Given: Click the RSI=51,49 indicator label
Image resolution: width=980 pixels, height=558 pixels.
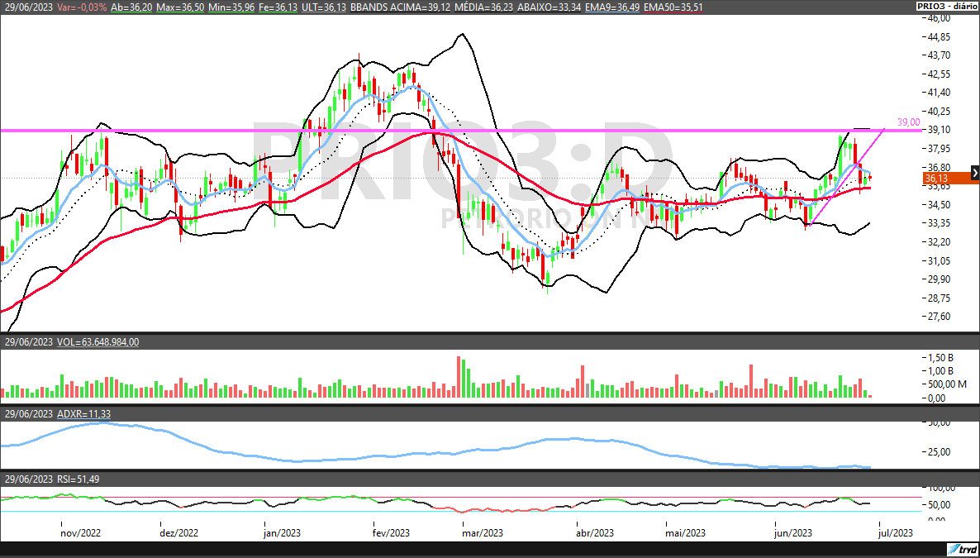Looking at the screenshot, I should 78,479.
